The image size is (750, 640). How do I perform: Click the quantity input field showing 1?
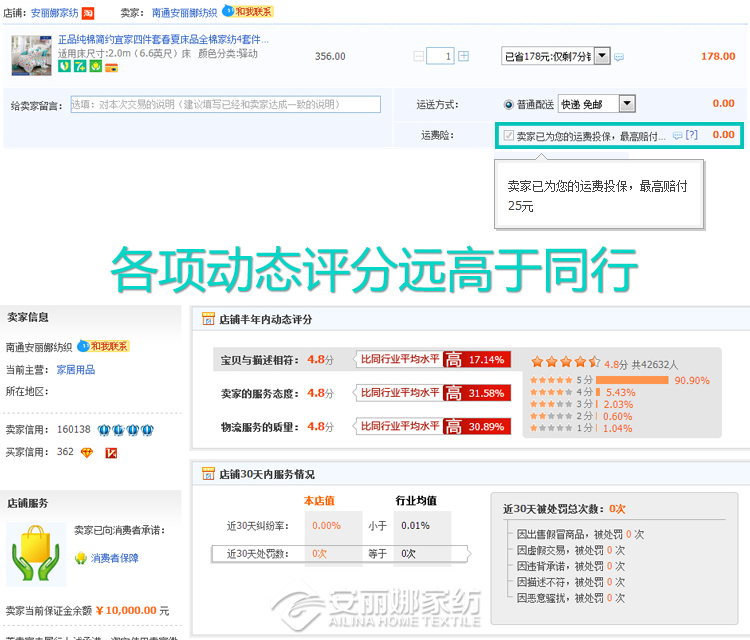click(x=440, y=56)
